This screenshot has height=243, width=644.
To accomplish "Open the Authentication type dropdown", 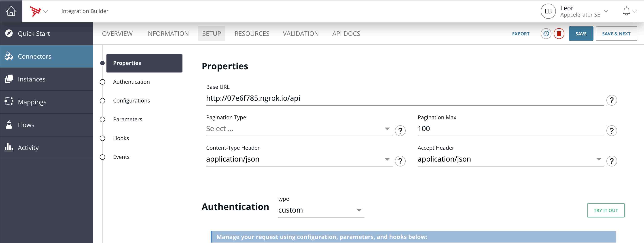I will [x=321, y=210].
